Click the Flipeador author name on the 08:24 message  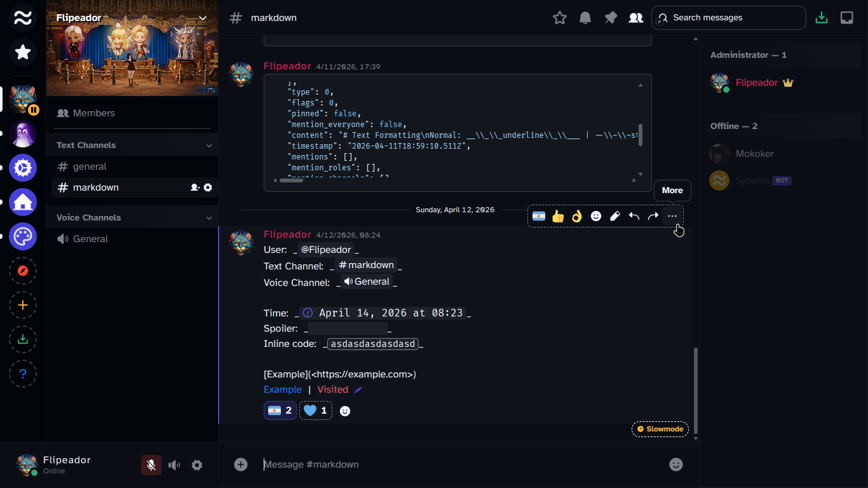click(287, 234)
